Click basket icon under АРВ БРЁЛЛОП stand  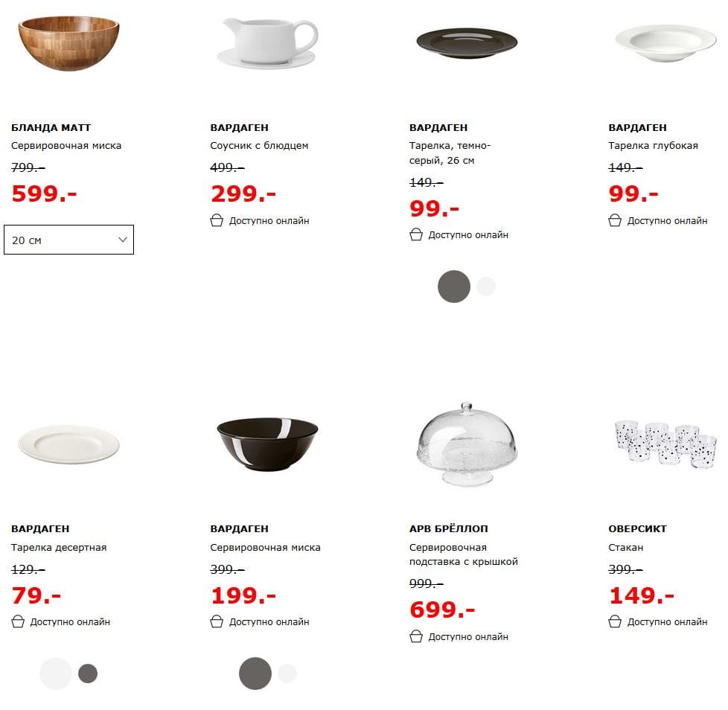tap(416, 636)
